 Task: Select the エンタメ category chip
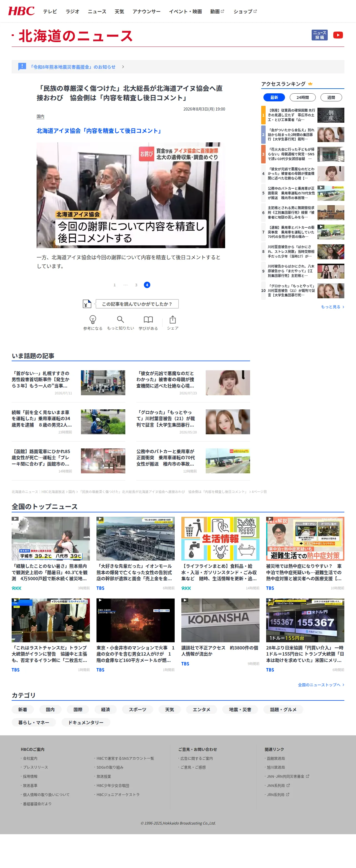201,709
